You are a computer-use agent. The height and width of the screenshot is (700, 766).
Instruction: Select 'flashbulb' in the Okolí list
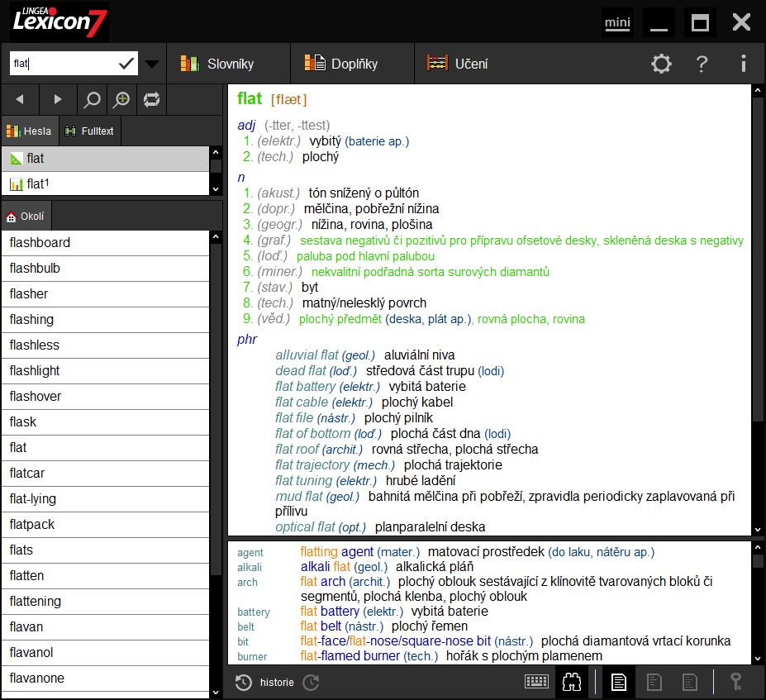pyautogui.click(x=106, y=268)
